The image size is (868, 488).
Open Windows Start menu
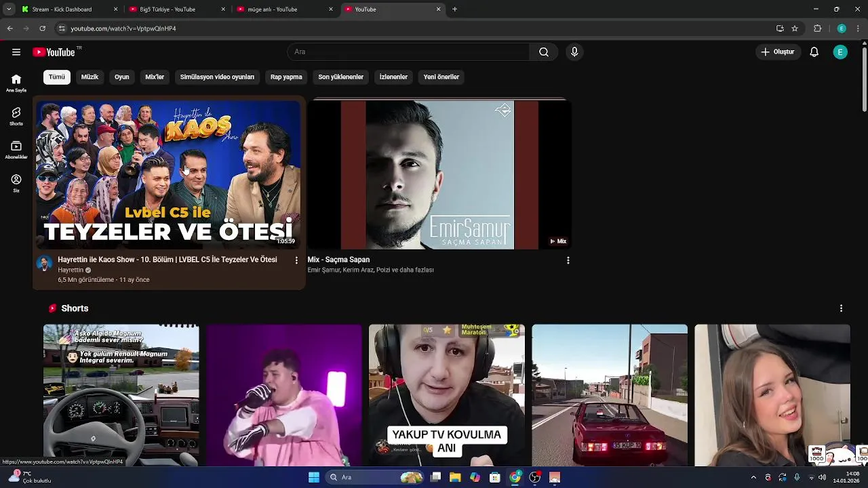pyautogui.click(x=314, y=477)
